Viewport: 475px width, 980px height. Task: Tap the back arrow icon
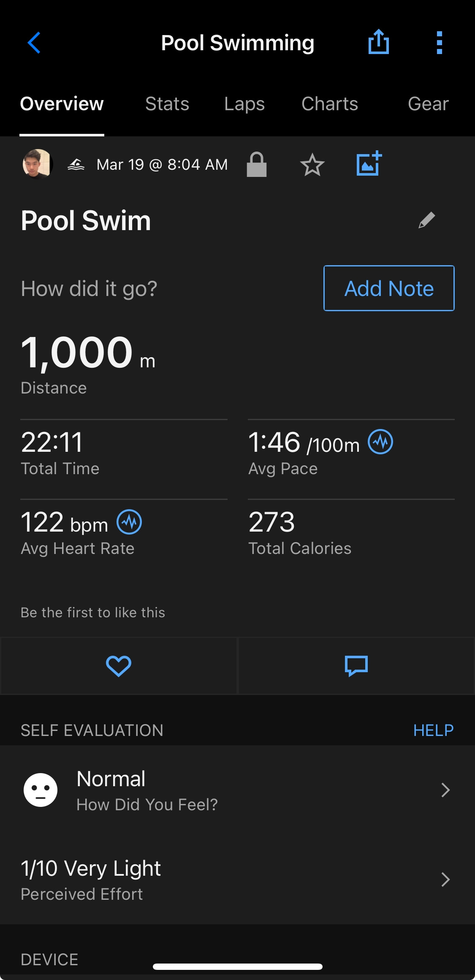point(34,43)
